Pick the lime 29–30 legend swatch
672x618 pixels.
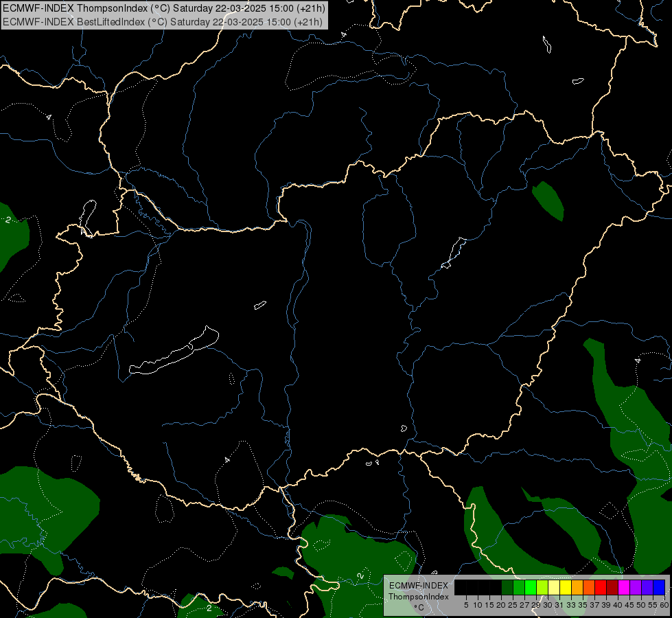(542, 588)
